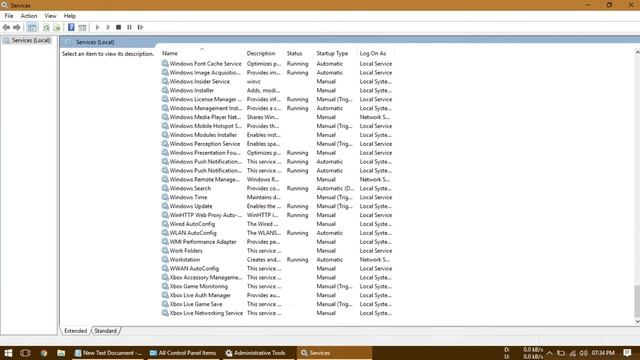
Task: Select the Windows Time service
Action: click(277, 198)
